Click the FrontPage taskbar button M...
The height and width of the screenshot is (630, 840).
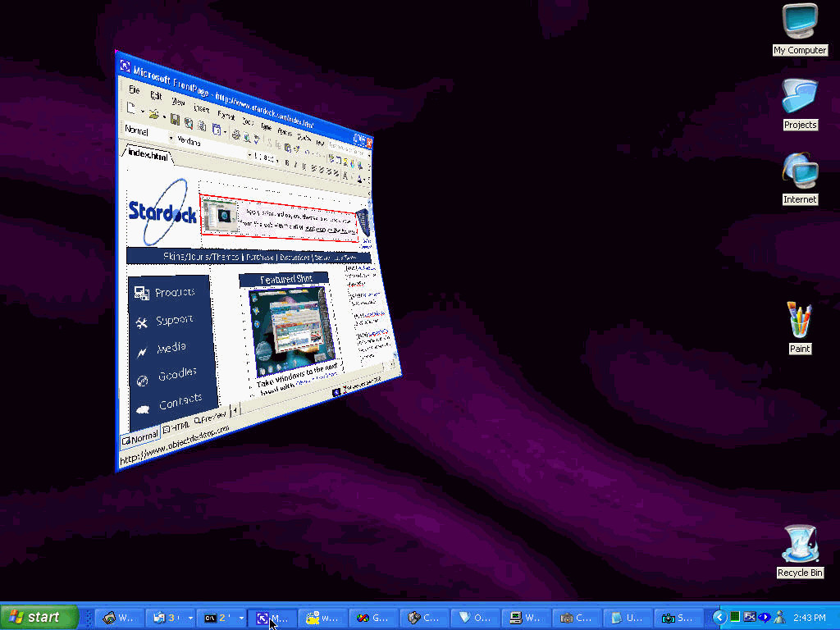[272, 618]
